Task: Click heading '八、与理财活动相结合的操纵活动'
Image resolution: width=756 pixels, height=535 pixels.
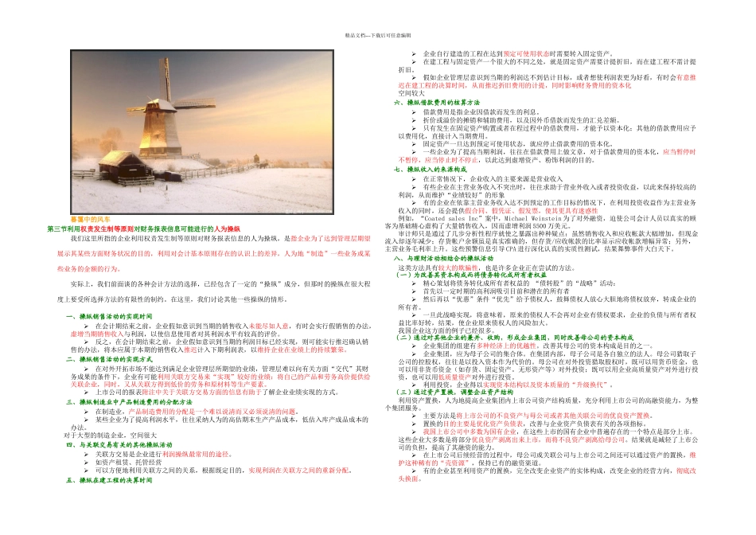Action: click(x=443, y=258)
